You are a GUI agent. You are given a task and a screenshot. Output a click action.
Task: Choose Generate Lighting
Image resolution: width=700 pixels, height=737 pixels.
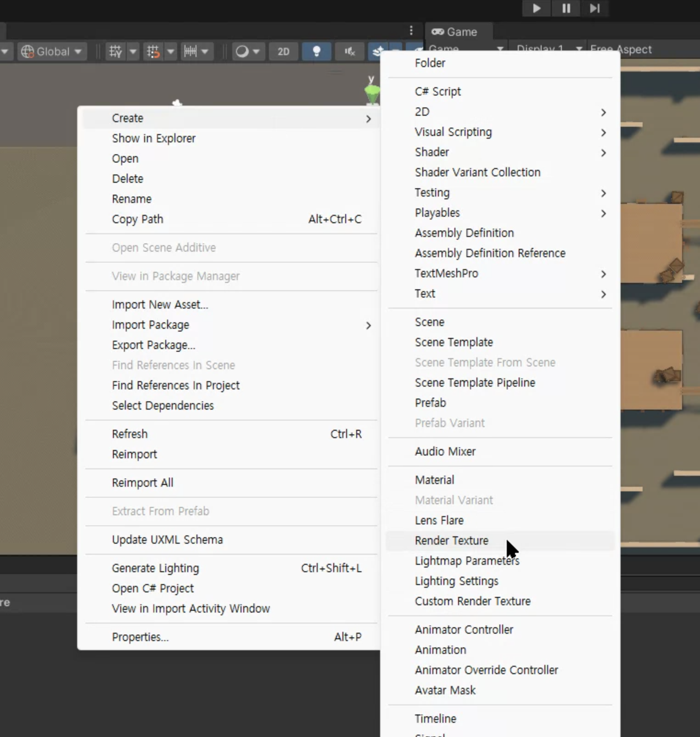pyautogui.click(x=232, y=568)
